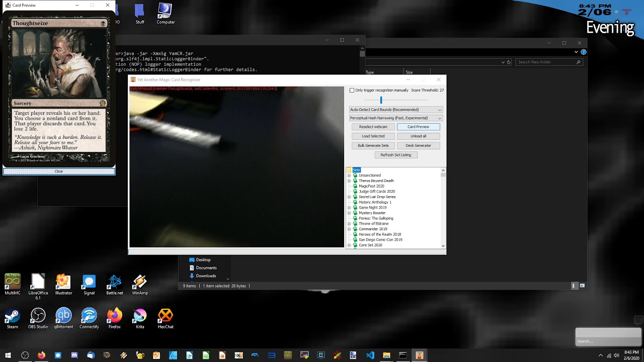Click the webcam feed in the recognizer window

pyautogui.click(x=236, y=167)
